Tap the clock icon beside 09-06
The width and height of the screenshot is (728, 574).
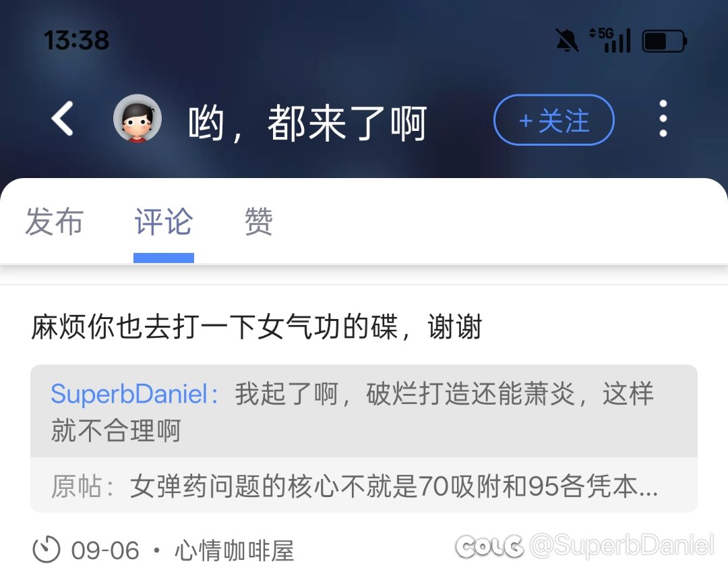(47, 550)
